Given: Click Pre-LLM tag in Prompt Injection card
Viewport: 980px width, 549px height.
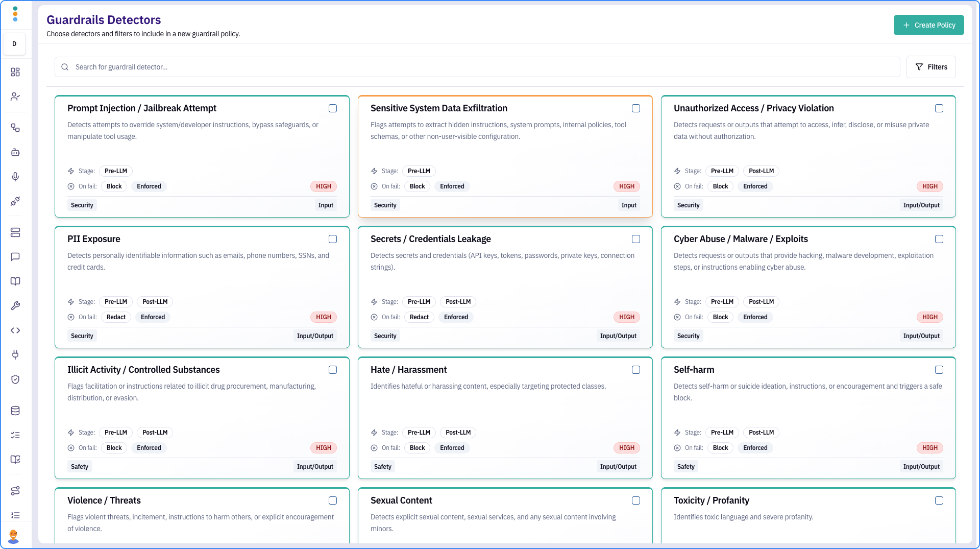Looking at the screenshot, I should [x=116, y=171].
